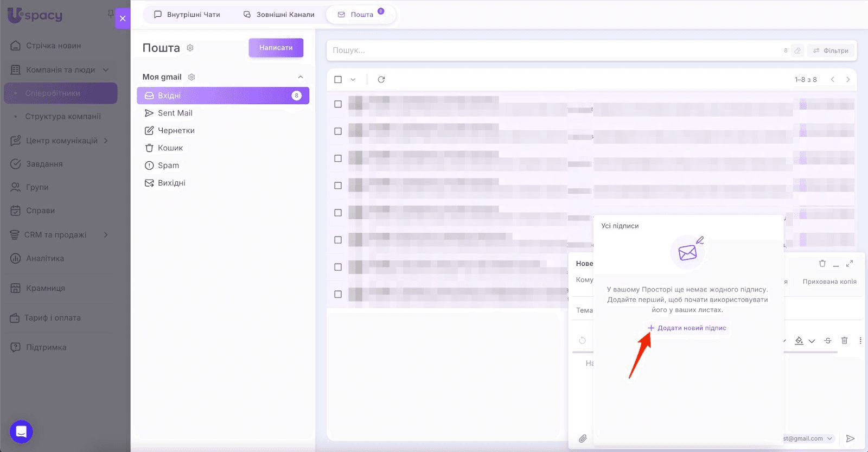Collapse the Моя gmail folder list
This screenshot has height=452, width=868.
click(301, 77)
